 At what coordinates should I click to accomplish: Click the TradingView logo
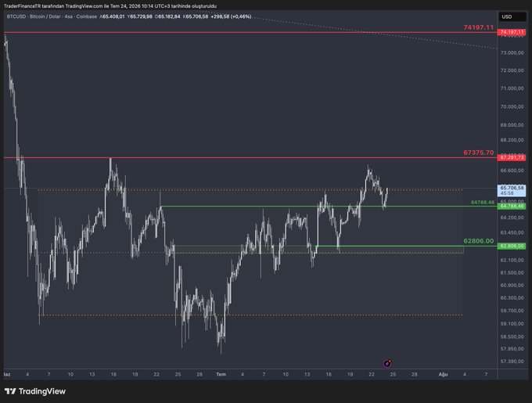(35, 391)
